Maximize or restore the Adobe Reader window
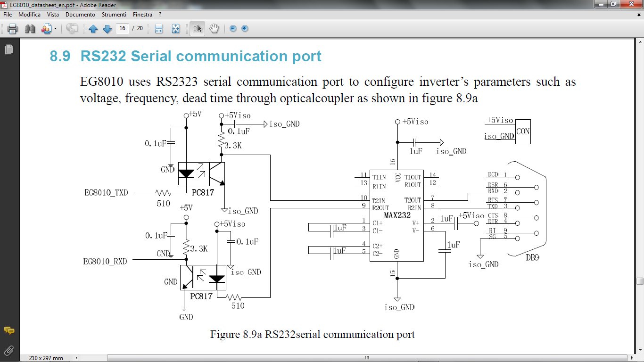 point(613,4)
